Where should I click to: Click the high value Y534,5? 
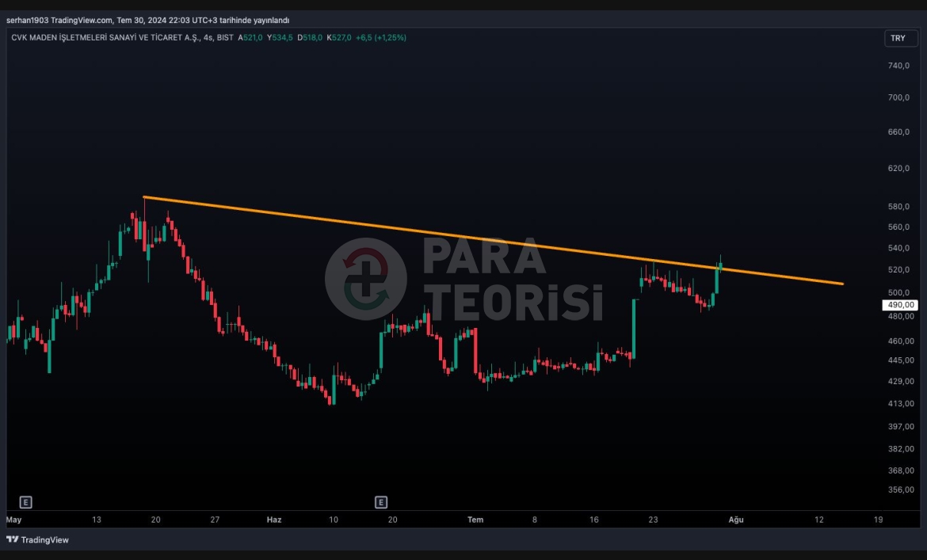point(280,37)
